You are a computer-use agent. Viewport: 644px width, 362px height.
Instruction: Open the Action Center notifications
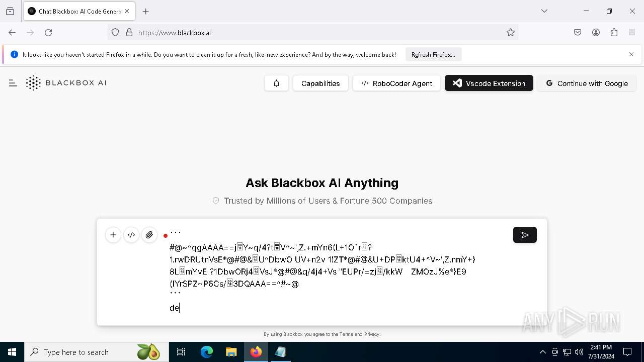pyautogui.click(x=628, y=352)
